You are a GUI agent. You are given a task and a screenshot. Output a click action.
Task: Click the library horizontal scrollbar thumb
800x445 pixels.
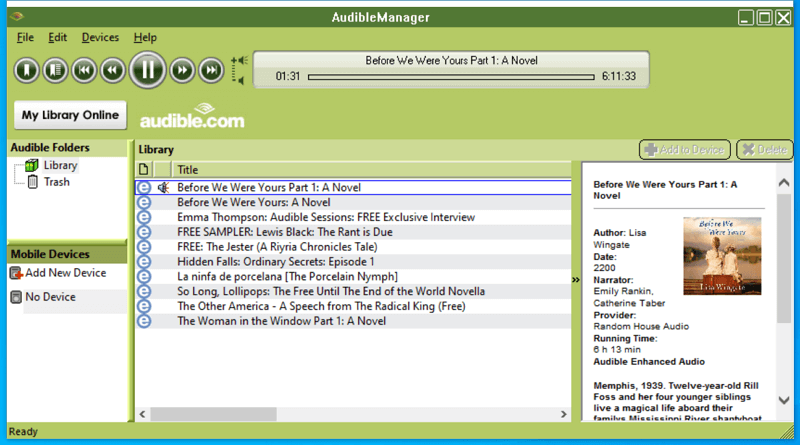213,414
